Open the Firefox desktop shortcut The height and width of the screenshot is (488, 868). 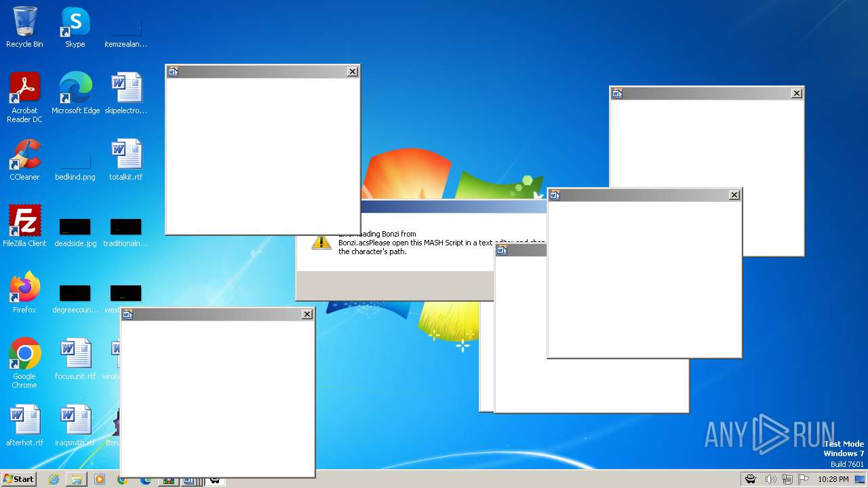coord(24,292)
